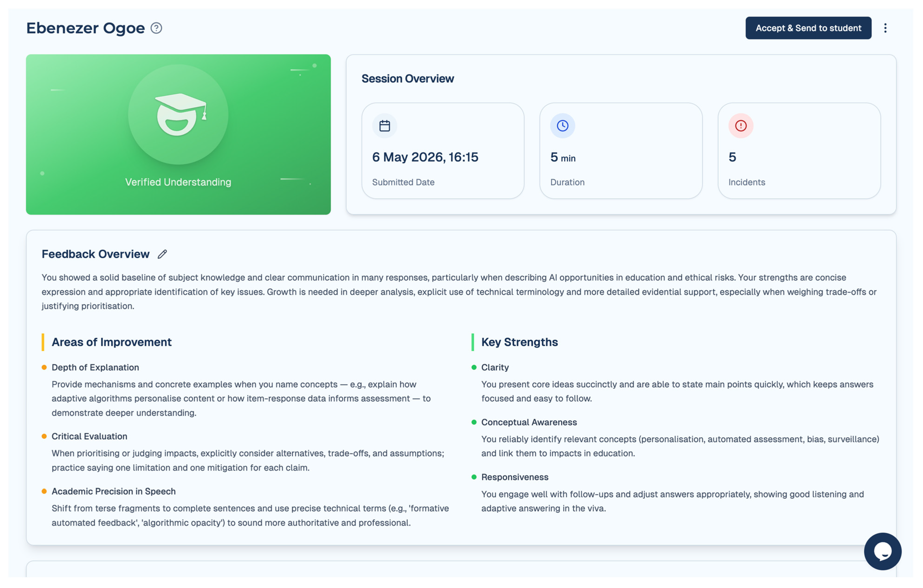Click the Accept & Send to student button

(x=808, y=28)
